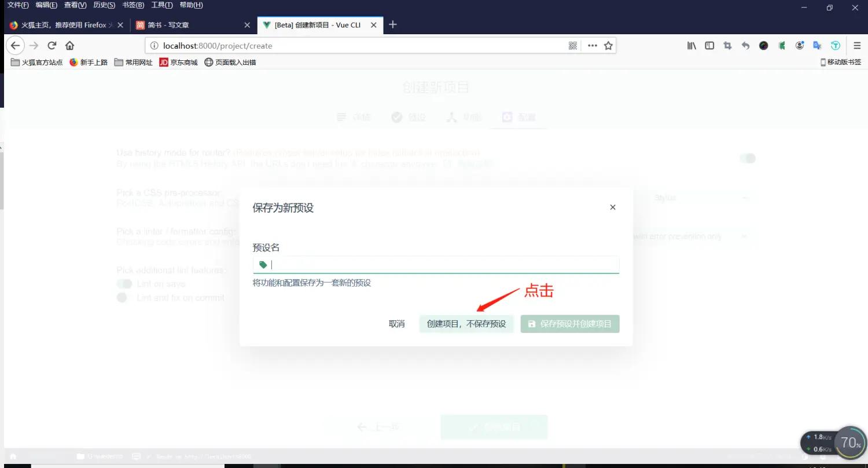Image resolution: width=868 pixels, height=468 pixels.
Task: Click the undo arrow toolbar icon
Action: pyautogui.click(x=745, y=46)
